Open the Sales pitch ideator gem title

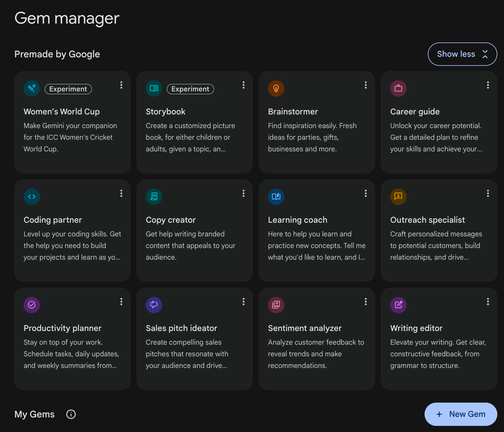pyautogui.click(x=181, y=328)
